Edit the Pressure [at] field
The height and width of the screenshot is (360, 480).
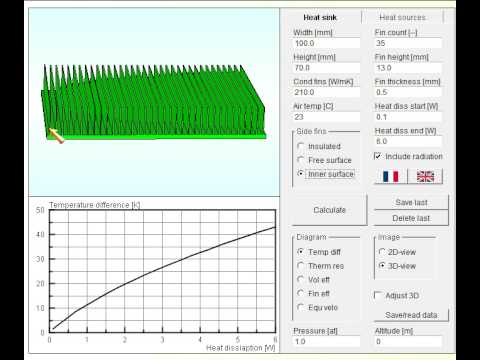[326, 342]
